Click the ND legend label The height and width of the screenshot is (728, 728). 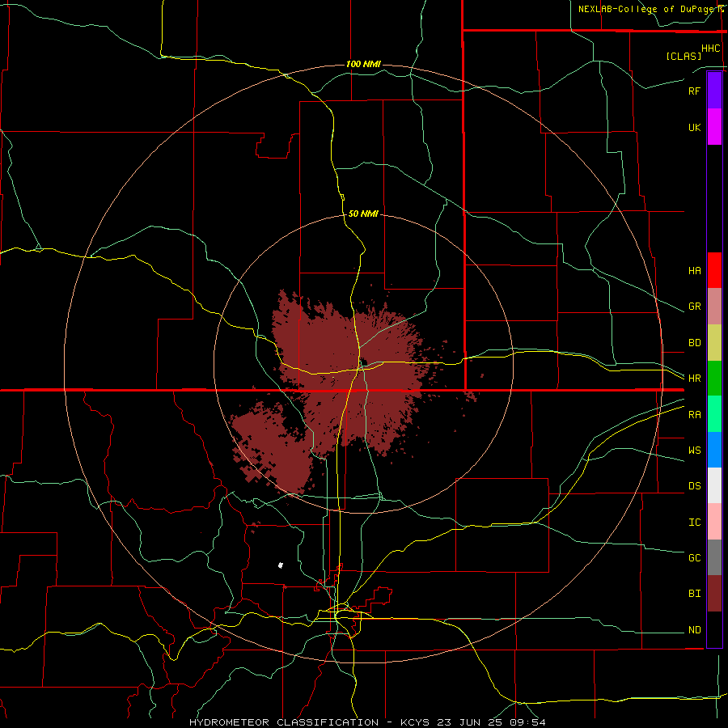tap(694, 630)
